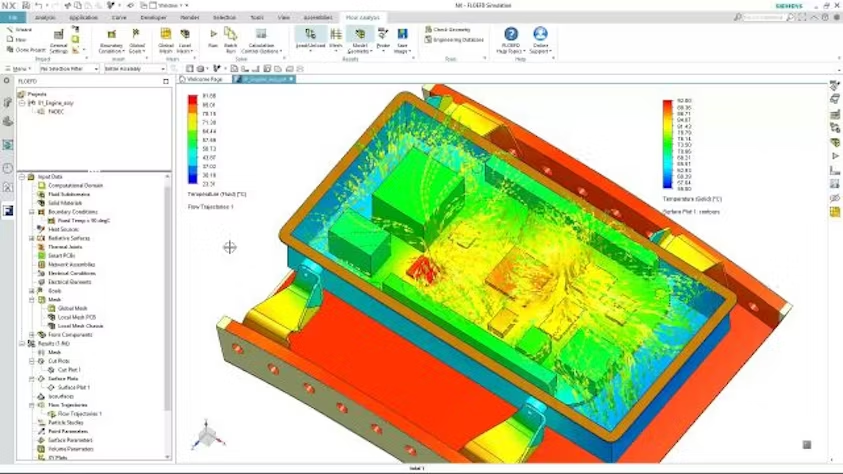843x474 pixels.
Task: Collapse the Results tree node
Action: coord(23,343)
